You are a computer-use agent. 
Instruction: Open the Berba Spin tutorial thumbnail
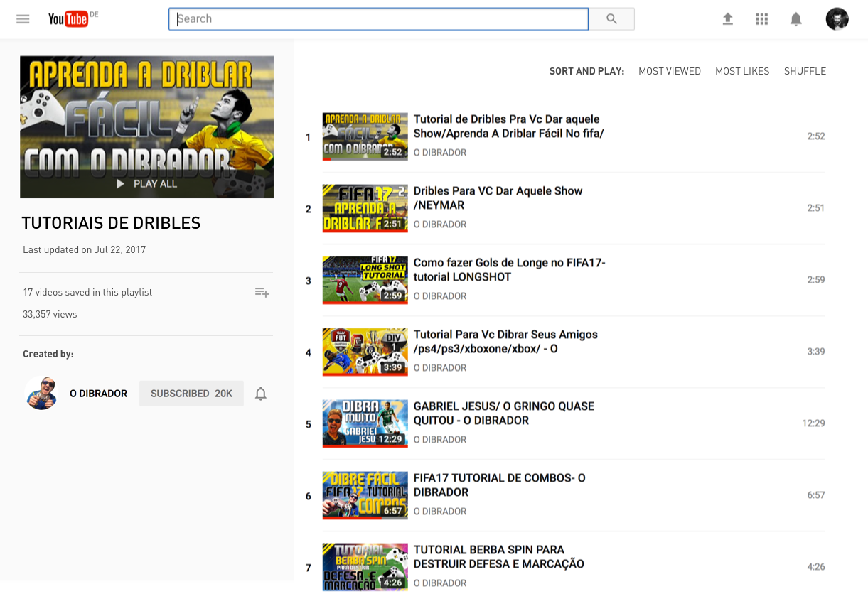click(365, 567)
